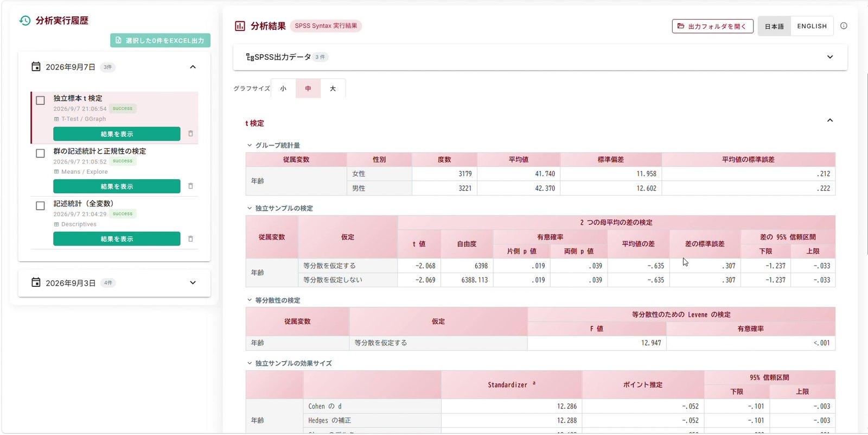Collapse the 2026年9月7日 history group
868x435 pixels.
coord(193,67)
